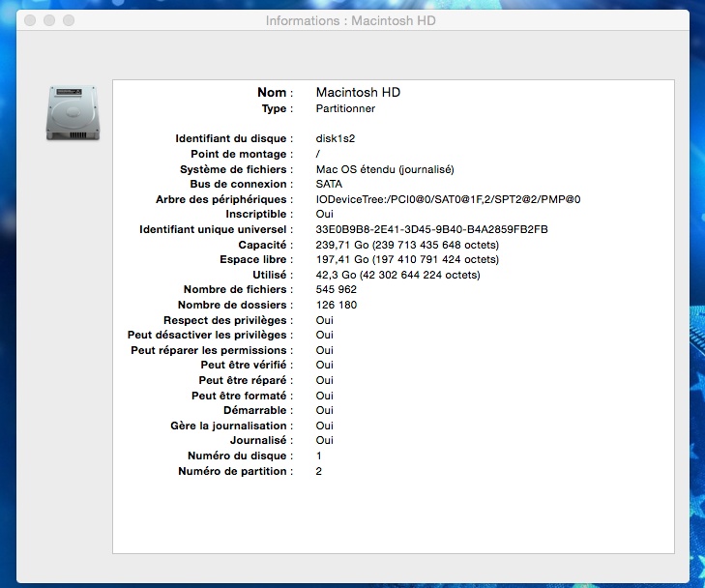Click the zoom window button
The width and height of the screenshot is (705, 588).
coord(69,20)
